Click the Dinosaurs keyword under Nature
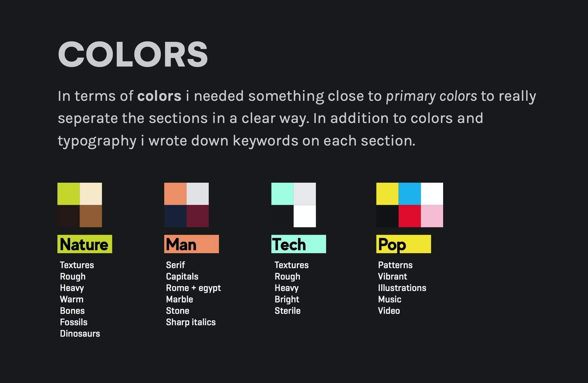Image resolution: width=588 pixels, height=383 pixels. tap(80, 333)
